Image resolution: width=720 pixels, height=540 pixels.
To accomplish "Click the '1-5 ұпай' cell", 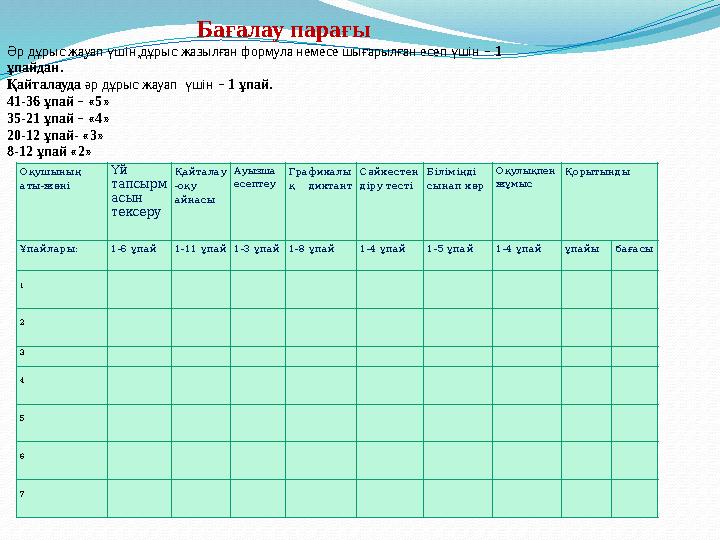I will (457, 255).
